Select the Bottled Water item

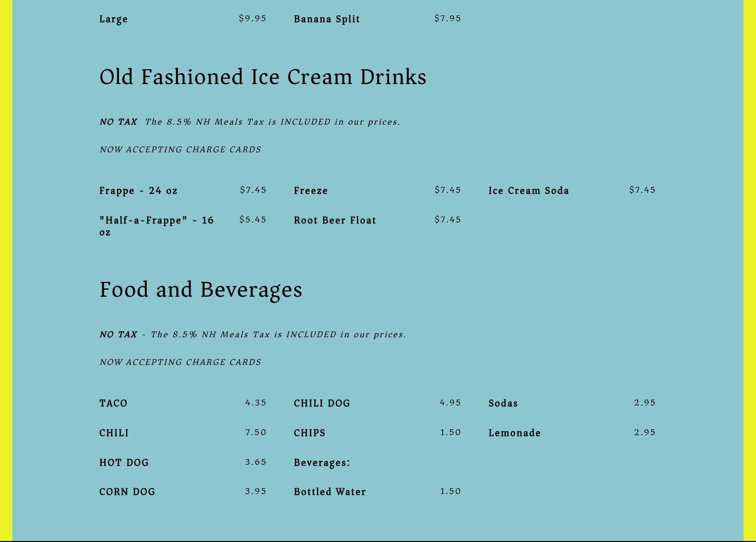(330, 492)
